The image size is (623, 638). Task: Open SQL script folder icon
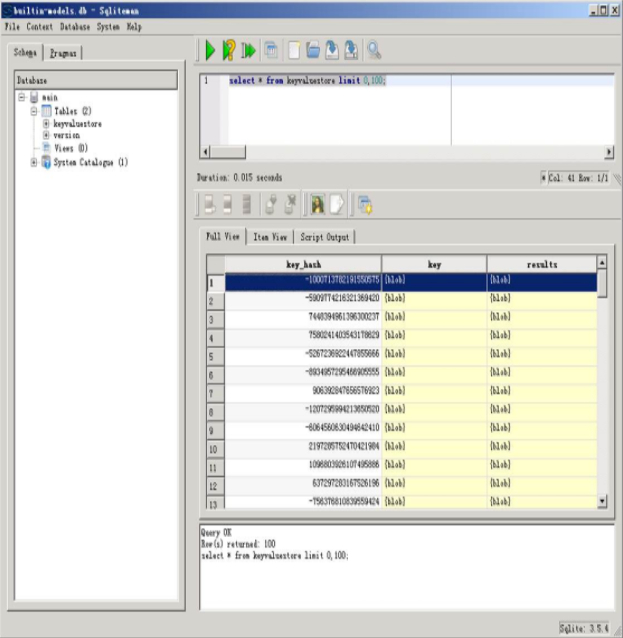click(x=313, y=50)
